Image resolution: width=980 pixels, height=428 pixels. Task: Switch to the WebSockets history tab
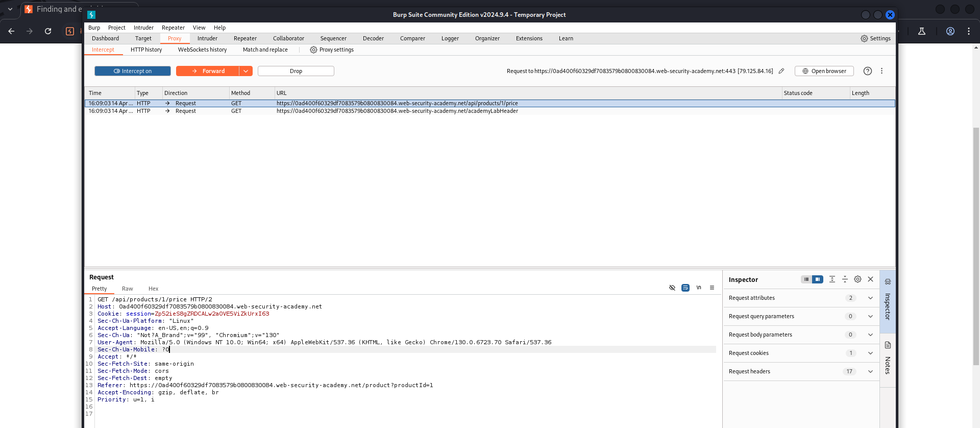point(202,50)
